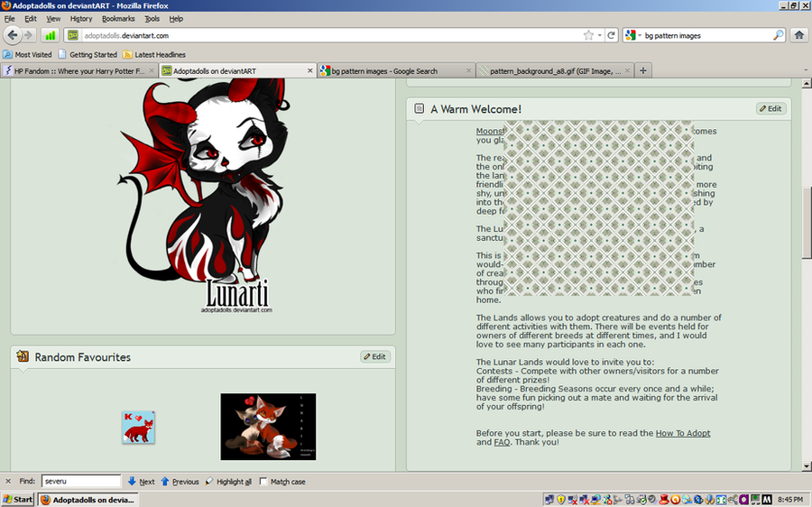Click the purple square tray icon

click(744, 499)
